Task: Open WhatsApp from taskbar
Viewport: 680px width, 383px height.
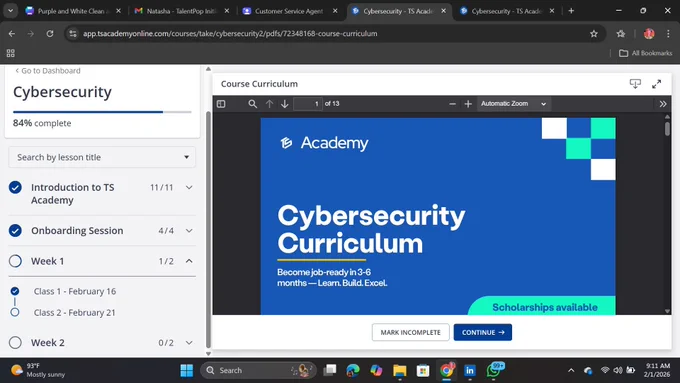Action: [494, 370]
